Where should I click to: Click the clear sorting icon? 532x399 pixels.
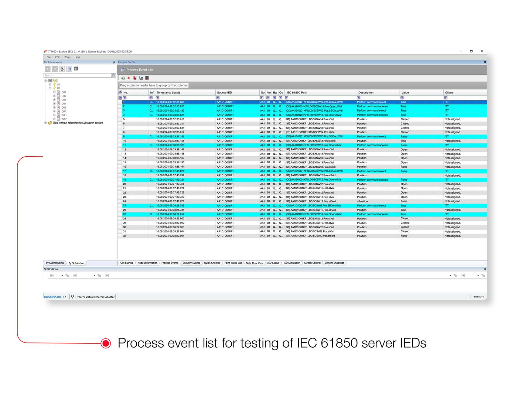point(134,78)
